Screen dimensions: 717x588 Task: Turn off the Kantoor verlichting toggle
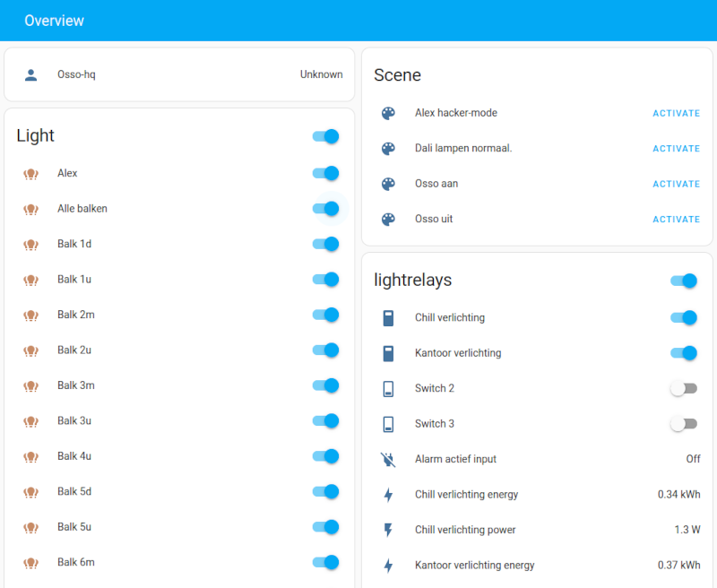[684, 353]
